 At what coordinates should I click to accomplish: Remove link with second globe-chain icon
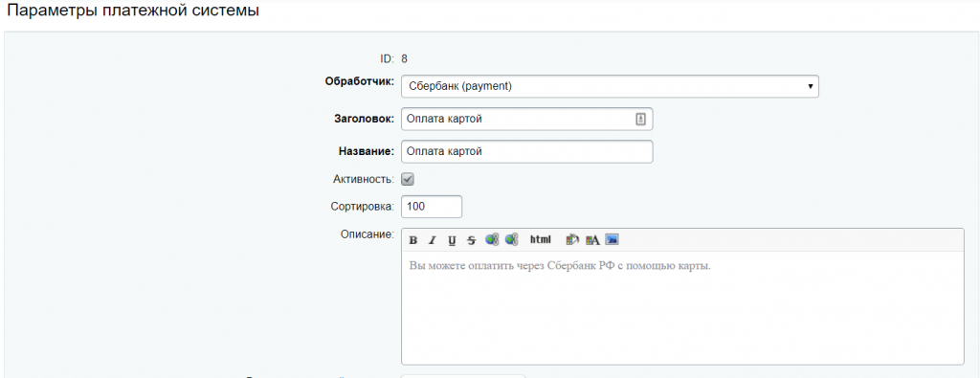pyautogui.click(x=511, y=239)
